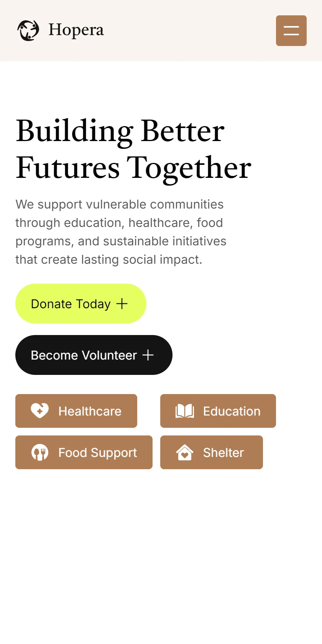Screen dimensions: 322x644
Task: Click the Education label text
Action: [x=232, y=411]
